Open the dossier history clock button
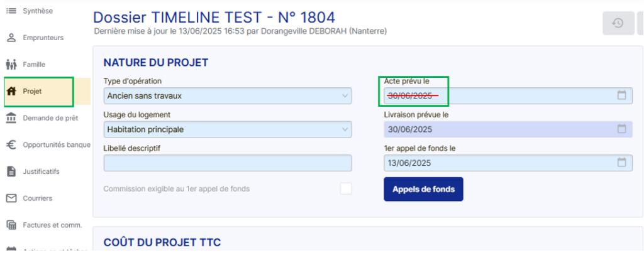Image resolution: width=644 pixels, height=253 pixels. pyautogui.click(x=618, y=23)
